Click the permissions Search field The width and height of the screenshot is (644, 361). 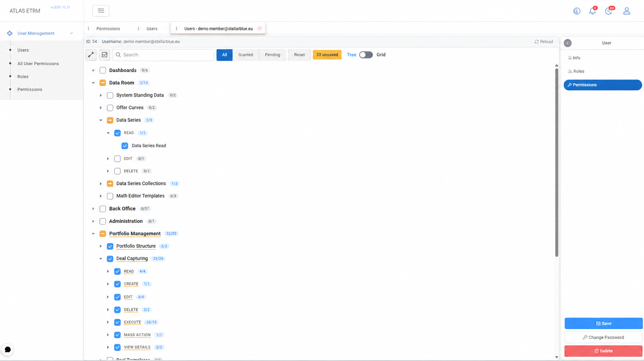[163, 55]
